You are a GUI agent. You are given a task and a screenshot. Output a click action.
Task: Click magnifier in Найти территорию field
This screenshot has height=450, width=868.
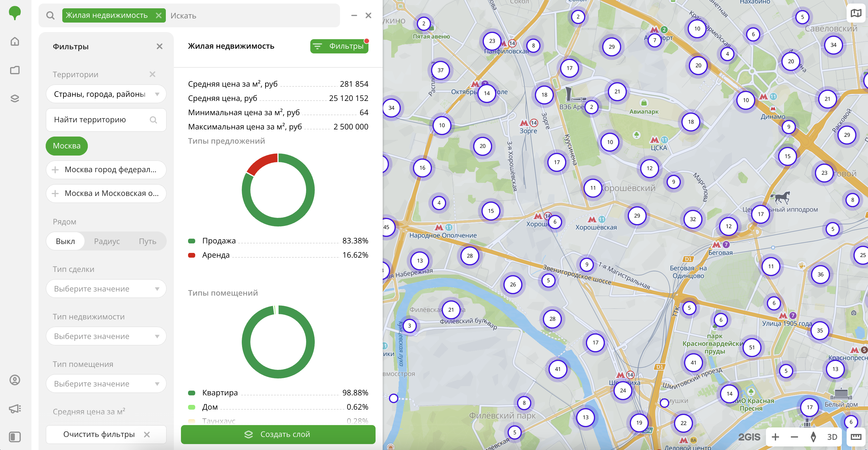tap(153, 120)
